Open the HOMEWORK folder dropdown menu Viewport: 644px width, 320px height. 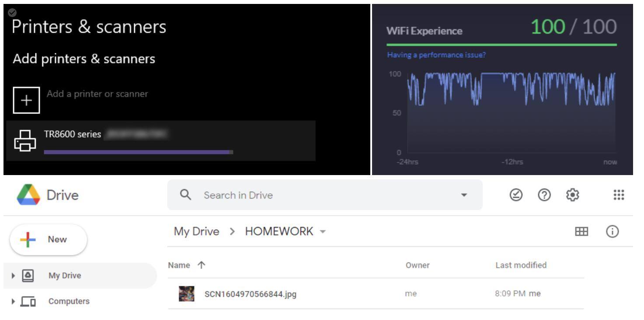click(x=323, y=232)
